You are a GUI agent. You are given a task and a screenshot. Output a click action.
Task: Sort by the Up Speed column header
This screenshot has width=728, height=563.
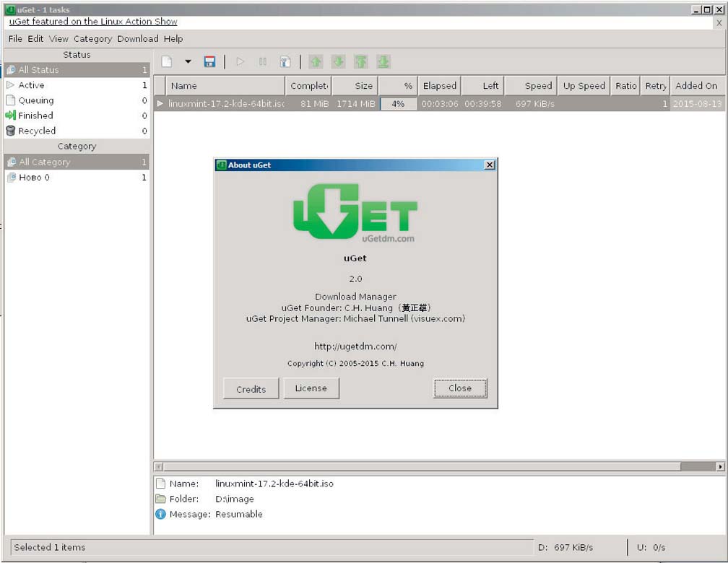(584, 86)
